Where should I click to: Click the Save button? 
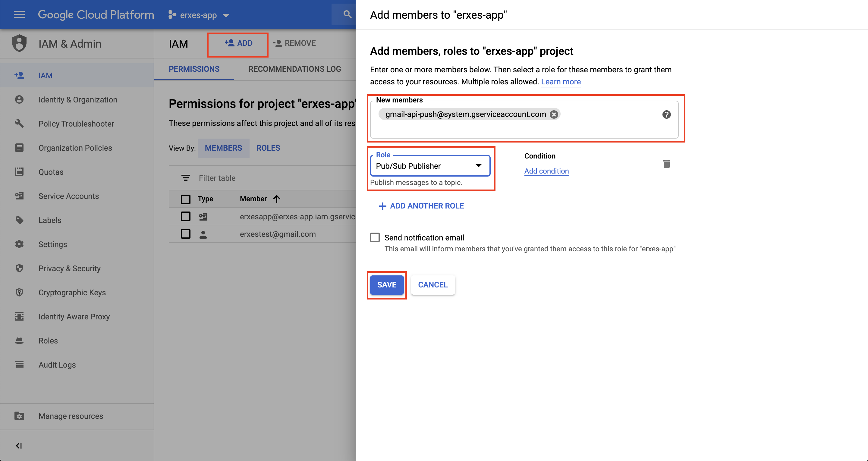tap(386, 285)
